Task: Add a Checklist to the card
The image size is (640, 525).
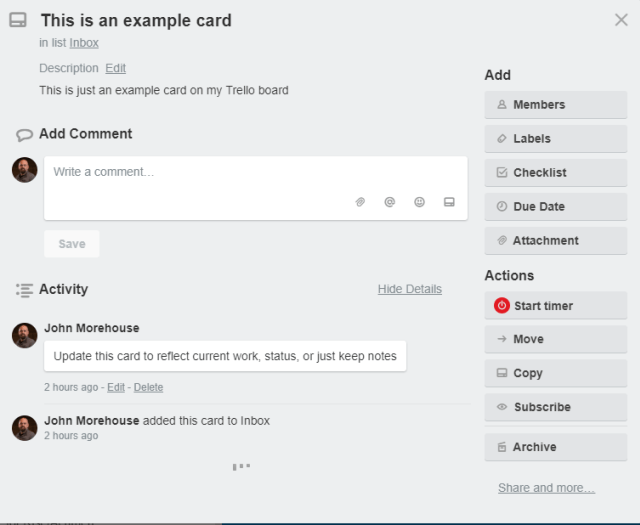Action: 555,173
